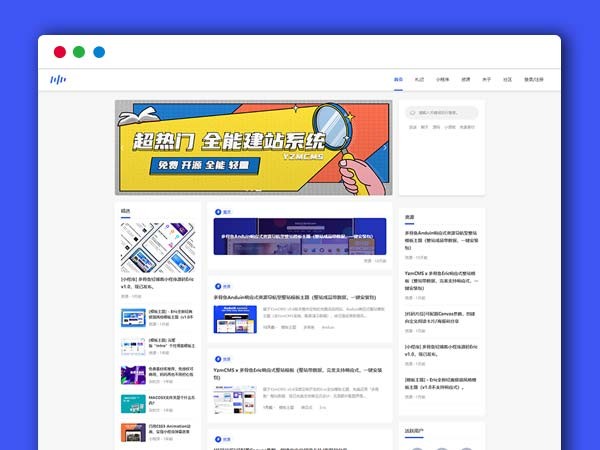Viewport: 600px width, 450px height.
Task: Click the site logo in the header
Action: pyautogui.click(x=58, y=80)
